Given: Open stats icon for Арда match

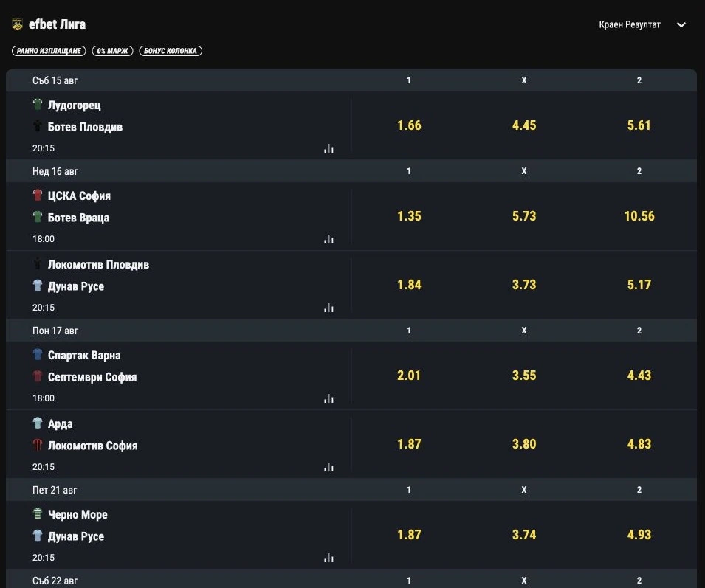Looking at the screenshot, I should (x=329, y=467).
